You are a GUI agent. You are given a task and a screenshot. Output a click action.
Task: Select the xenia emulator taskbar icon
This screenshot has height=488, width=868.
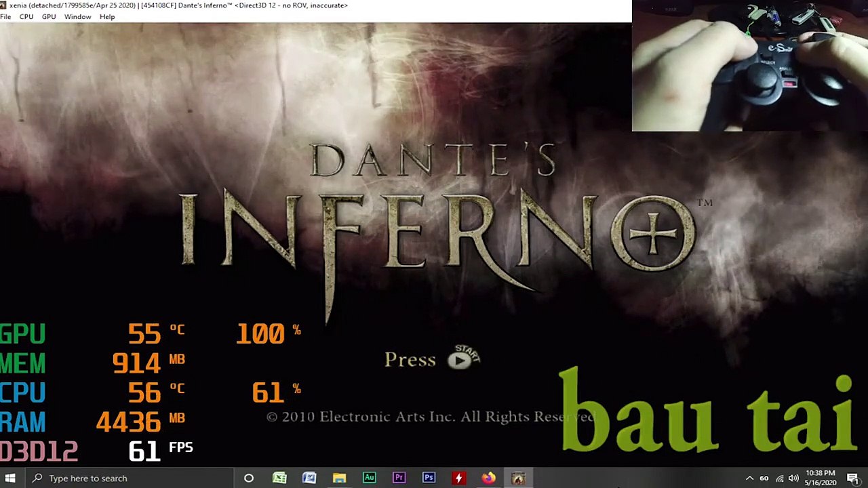click(518, 479)
